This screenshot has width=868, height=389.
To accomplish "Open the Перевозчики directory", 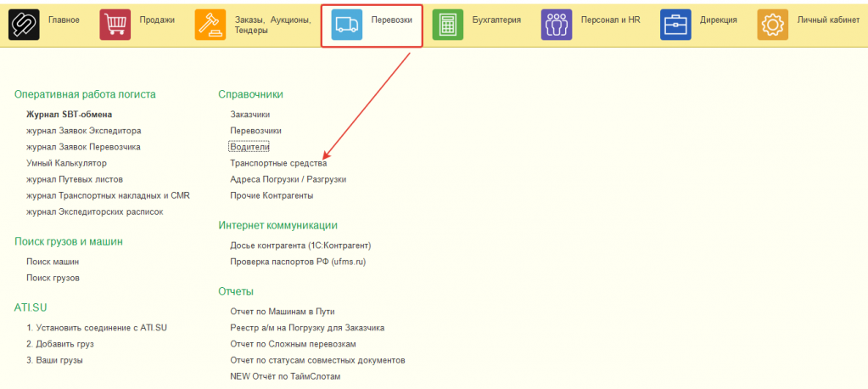I will [x=255, y=131].
